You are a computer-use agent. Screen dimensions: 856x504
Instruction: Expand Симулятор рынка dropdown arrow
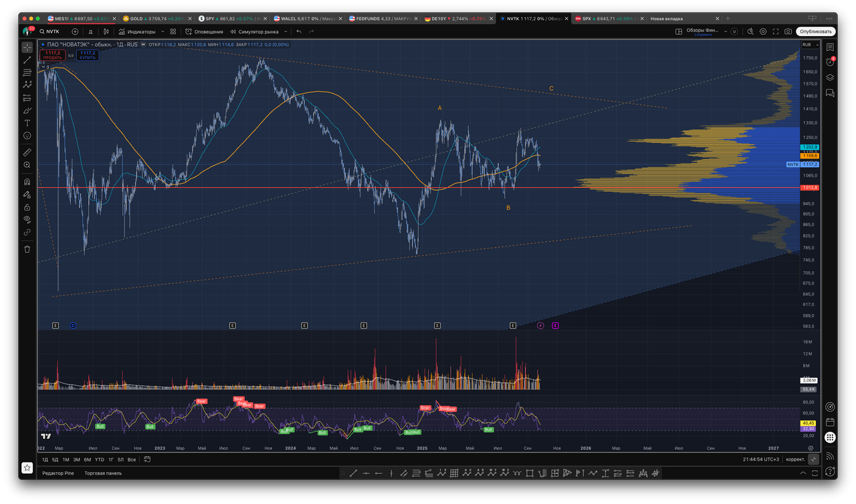(x=286, y=31)
